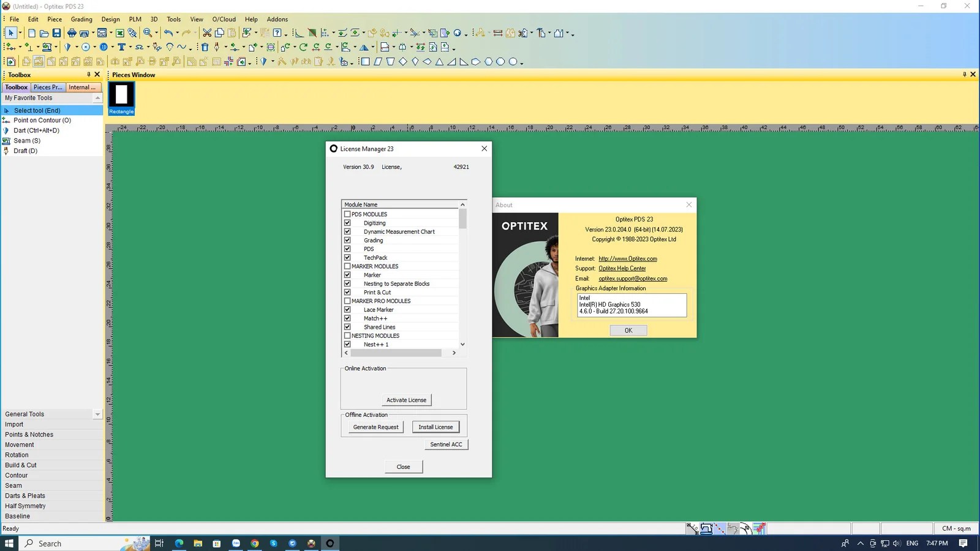The width and height of the screenshot is (980, 551).
Task: Click the Activate License button
Action: [x=406, y=400]
